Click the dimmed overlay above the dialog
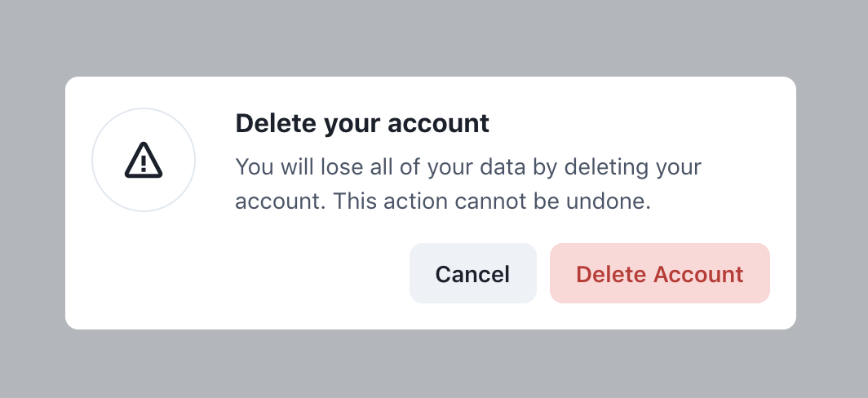The width and height of the screenshot is (868, 398). [434, 38]
